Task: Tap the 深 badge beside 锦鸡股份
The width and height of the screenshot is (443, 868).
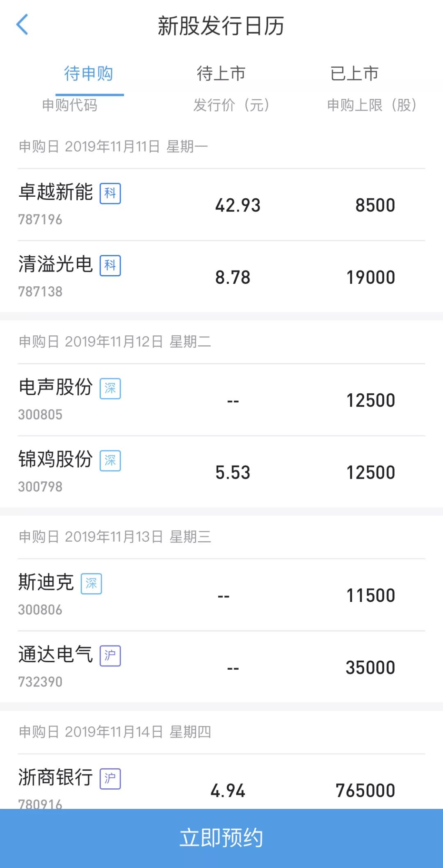Action: point(110,461)
